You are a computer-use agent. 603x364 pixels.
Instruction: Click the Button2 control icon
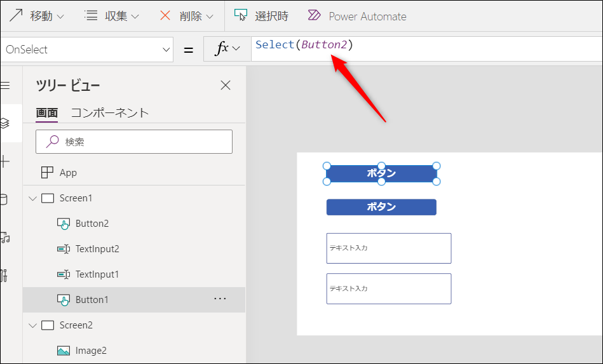pyautogui.click(x=64, y=224)
